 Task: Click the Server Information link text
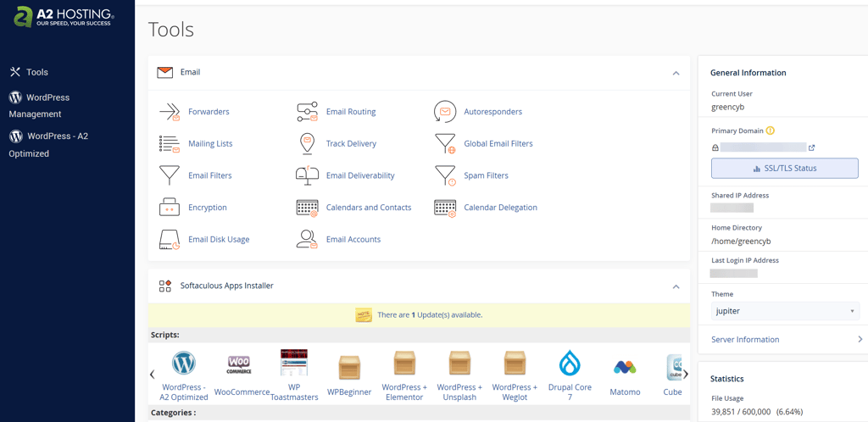745,340
